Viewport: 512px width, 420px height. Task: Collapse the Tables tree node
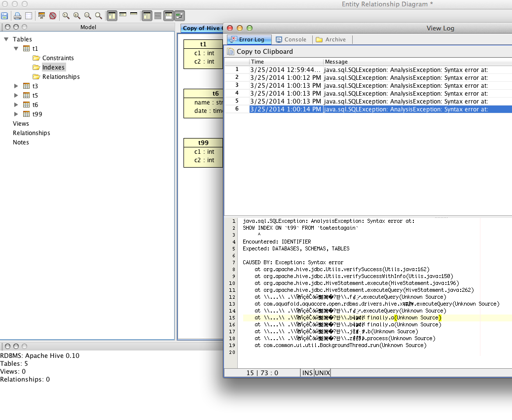(6, 39)
